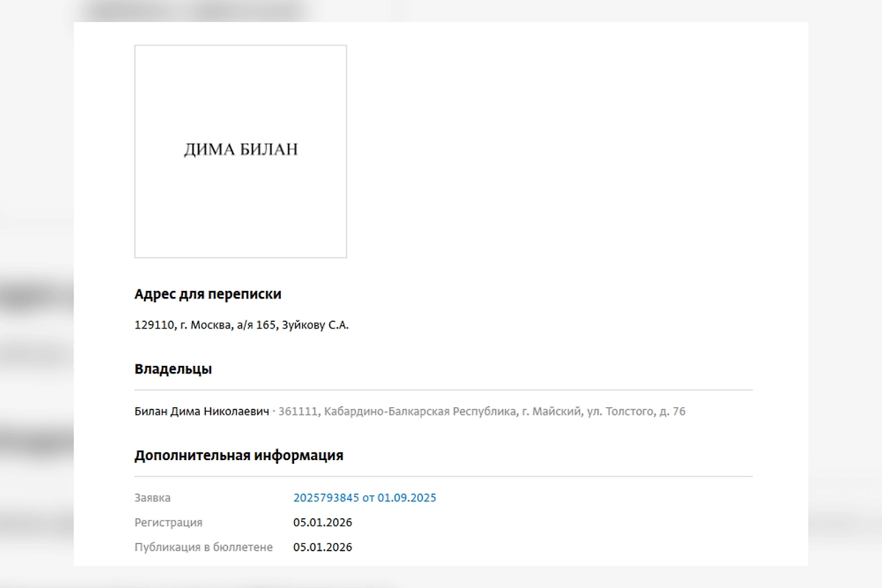Viewport: 882px width, 588px height.
Task: Click ул. Толстого, д. 76 street text
Action: pos(637,412)
